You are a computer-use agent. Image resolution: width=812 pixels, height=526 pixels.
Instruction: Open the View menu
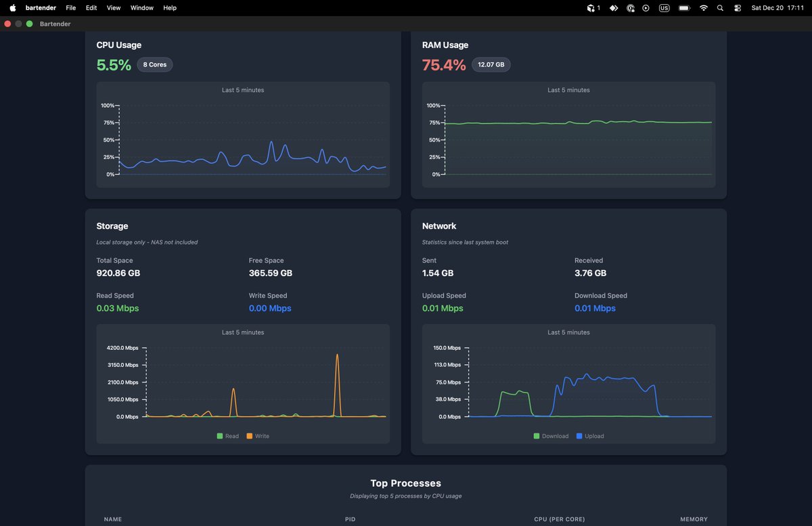(x=114, y=8)
